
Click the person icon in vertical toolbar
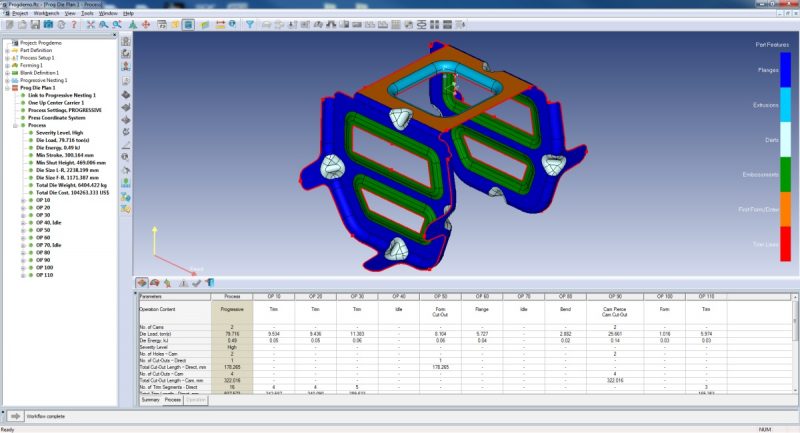pyautogui.click(x=126, y=66)
